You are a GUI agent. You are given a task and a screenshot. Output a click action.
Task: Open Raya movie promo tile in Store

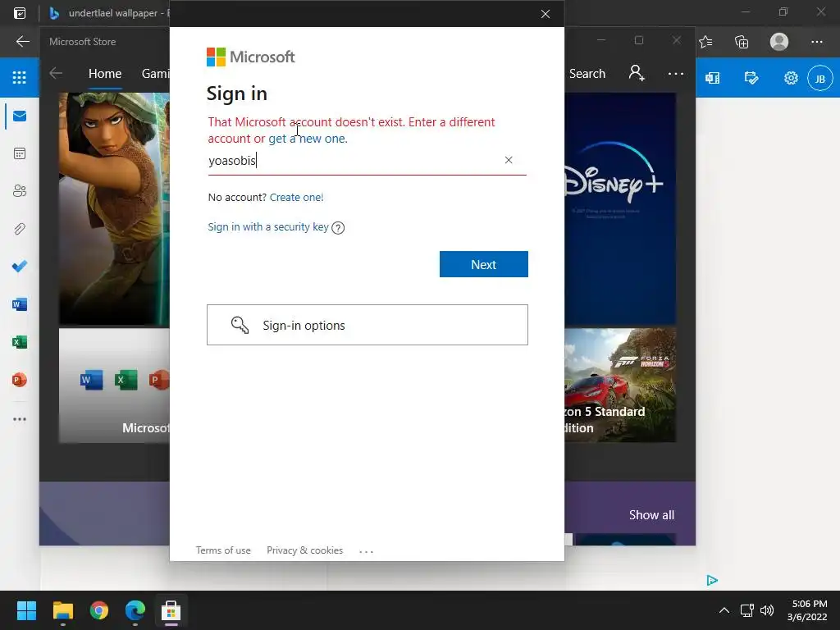(114, 209)
